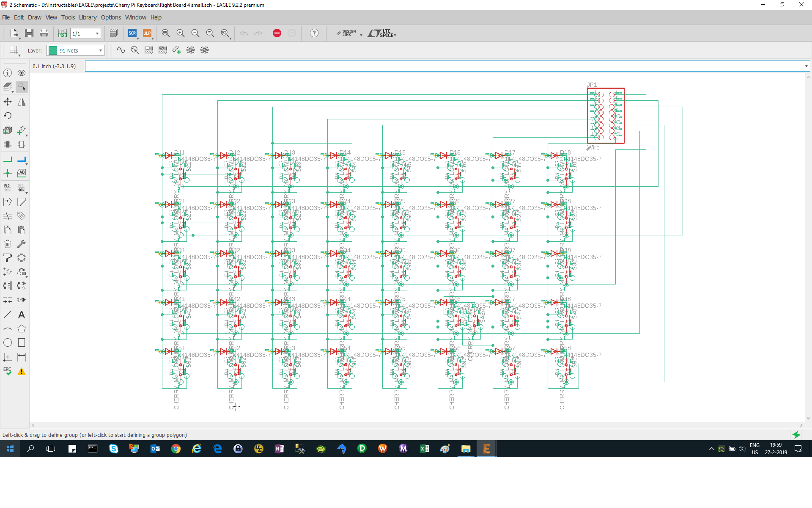Screen dimensions: 812x508
Task: Select the Zoom to Fit tool
Action: click(x=166, y=33)
